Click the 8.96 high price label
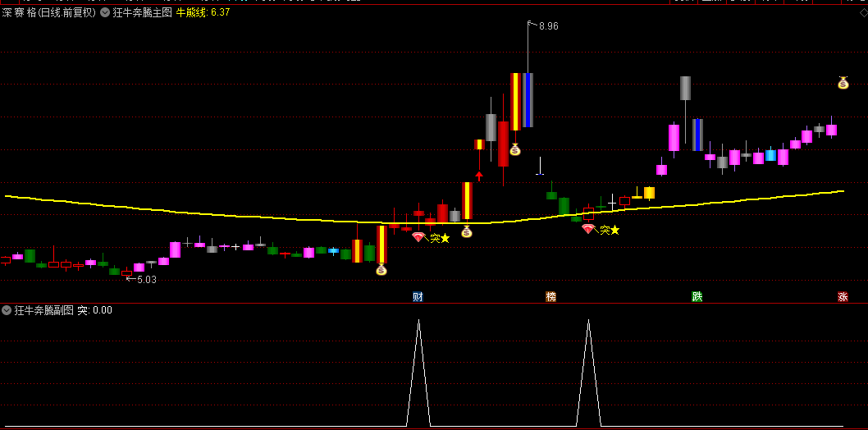The image size is (868, 430). [549, 26]
